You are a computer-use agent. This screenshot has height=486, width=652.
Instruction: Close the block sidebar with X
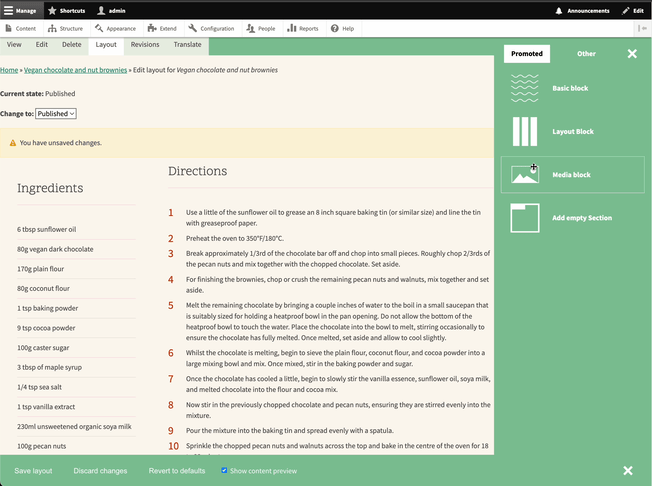632,54
